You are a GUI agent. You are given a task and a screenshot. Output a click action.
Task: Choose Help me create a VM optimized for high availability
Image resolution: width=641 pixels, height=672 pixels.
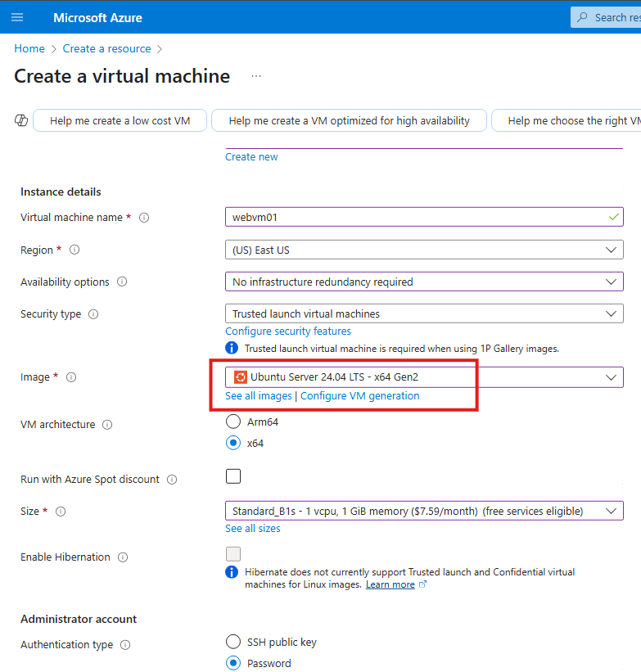(x=349, y=120)
